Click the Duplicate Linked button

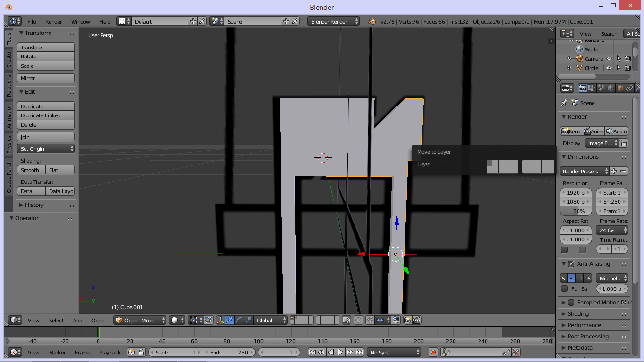(x=46, y=115)
